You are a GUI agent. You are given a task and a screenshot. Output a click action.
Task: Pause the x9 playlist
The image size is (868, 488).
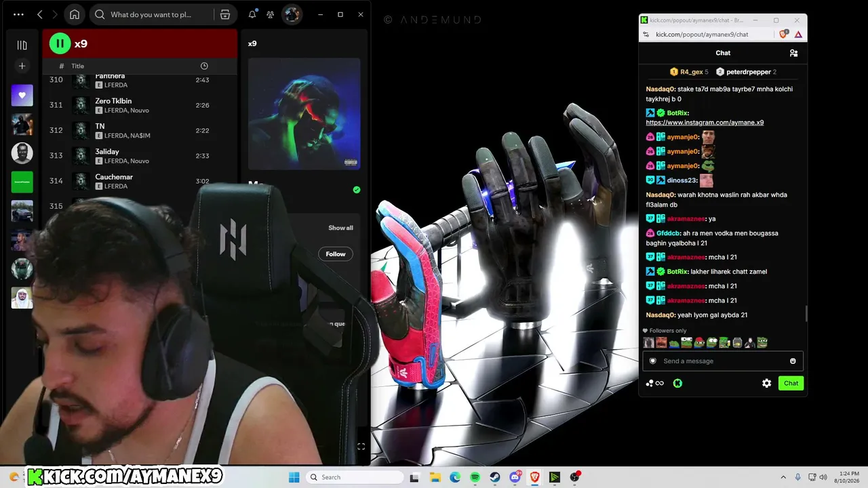click(60, 43)
